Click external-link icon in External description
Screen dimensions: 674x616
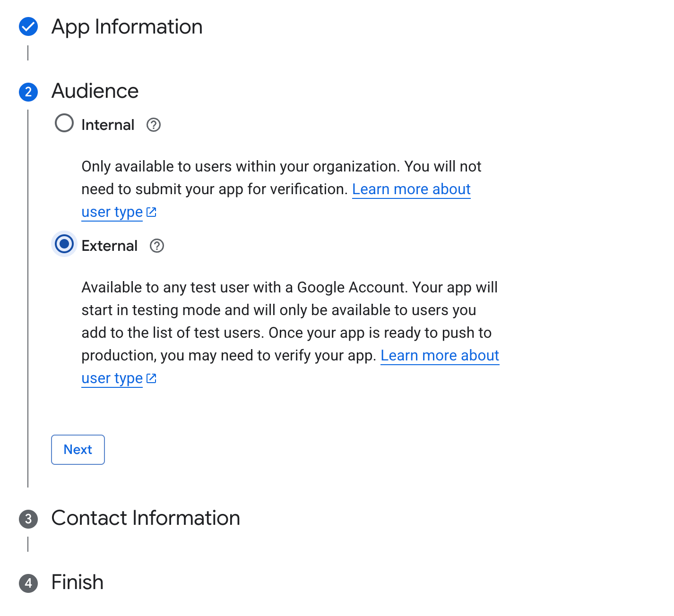click(x=151, y=378)
